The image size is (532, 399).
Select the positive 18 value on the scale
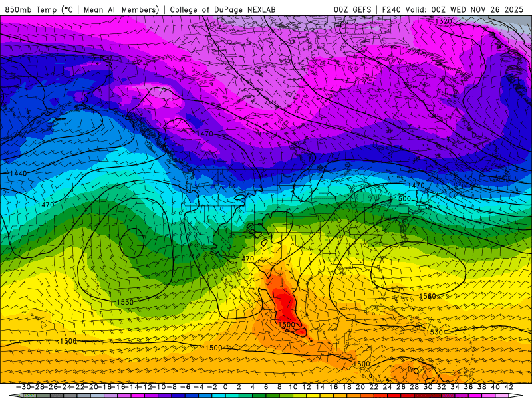click(346, 387)
